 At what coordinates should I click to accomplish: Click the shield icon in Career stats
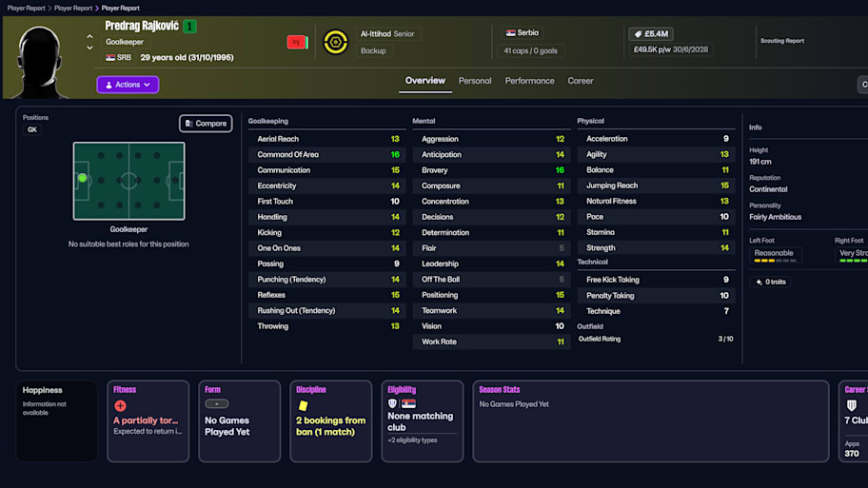tap(852, 405)
